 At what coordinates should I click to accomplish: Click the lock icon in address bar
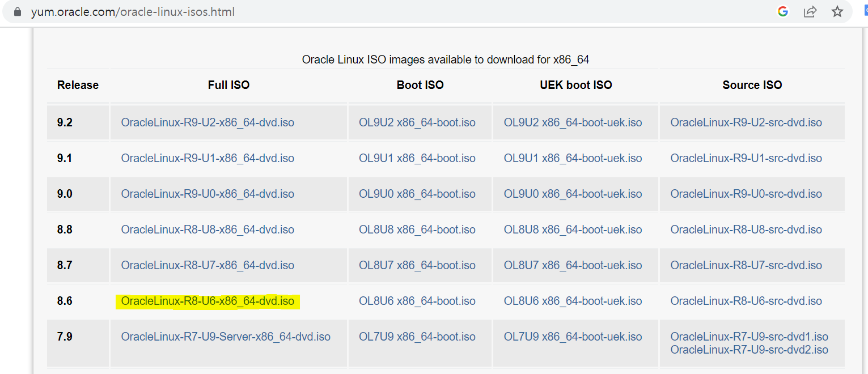tap(18, 11)
